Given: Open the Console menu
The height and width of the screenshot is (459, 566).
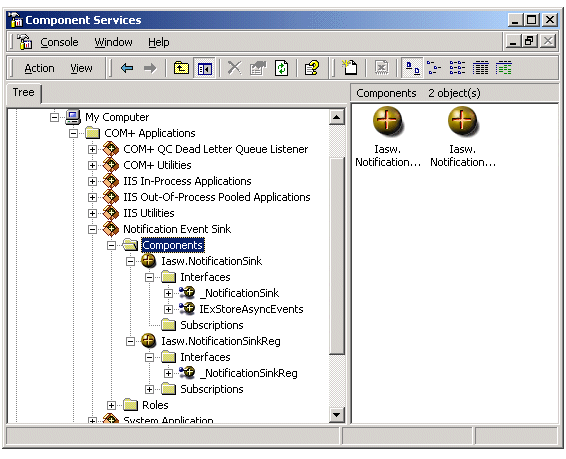Looking at the screenshot, I should (x=59, y=42).
